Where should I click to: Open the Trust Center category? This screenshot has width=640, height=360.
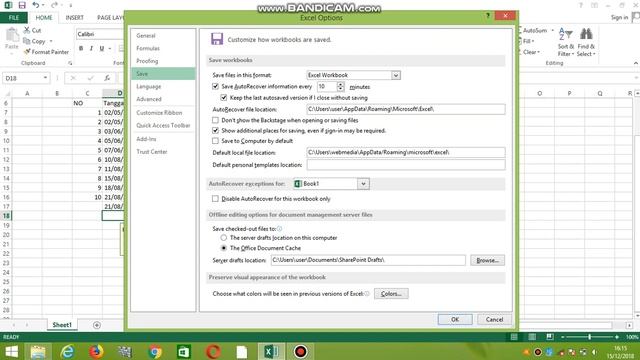151,152
